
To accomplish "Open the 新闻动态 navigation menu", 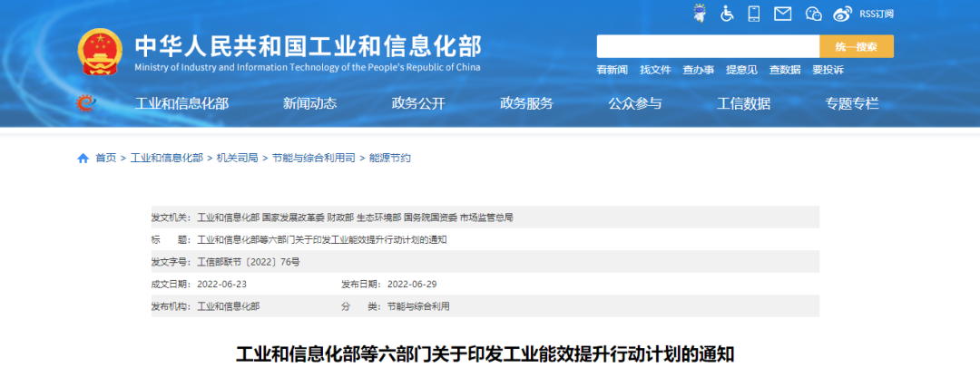I will 309,103.
